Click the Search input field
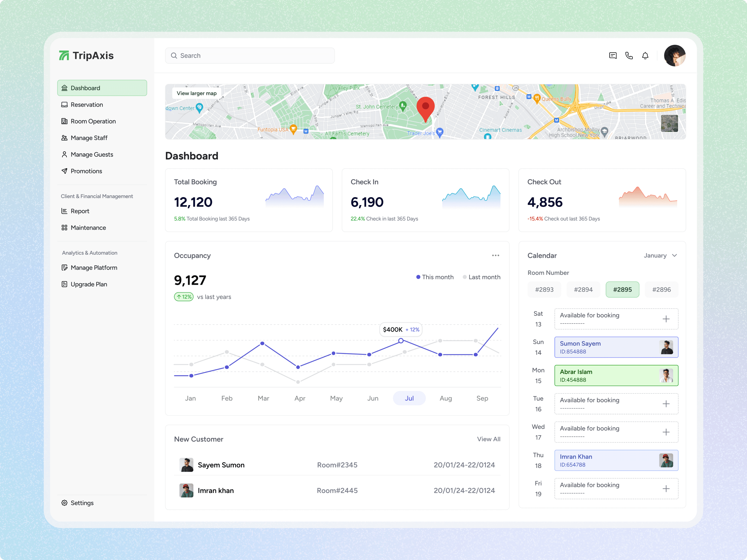 click(x=250, y=56)
